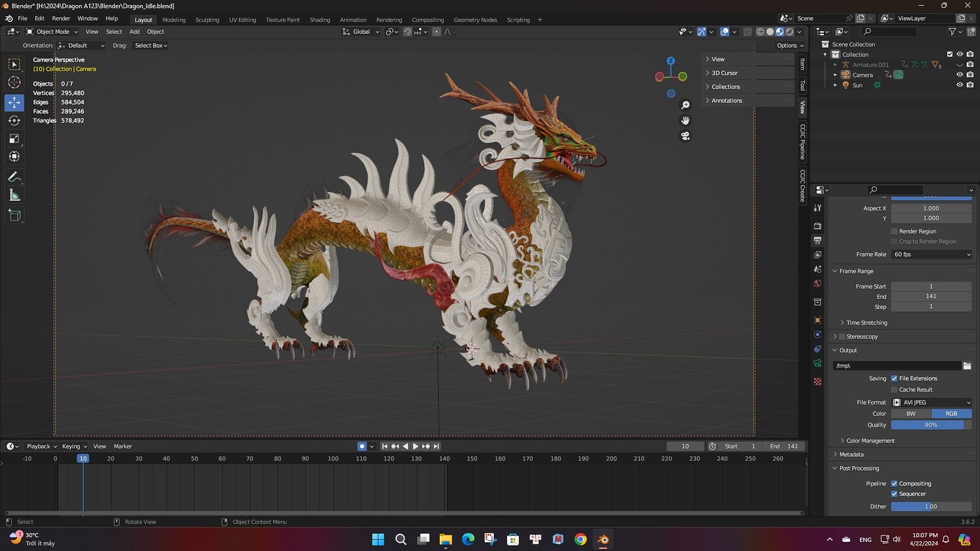Expand the Time Stretching subpanel
This screenshot has width=980, height=551.
pos(866,323)
